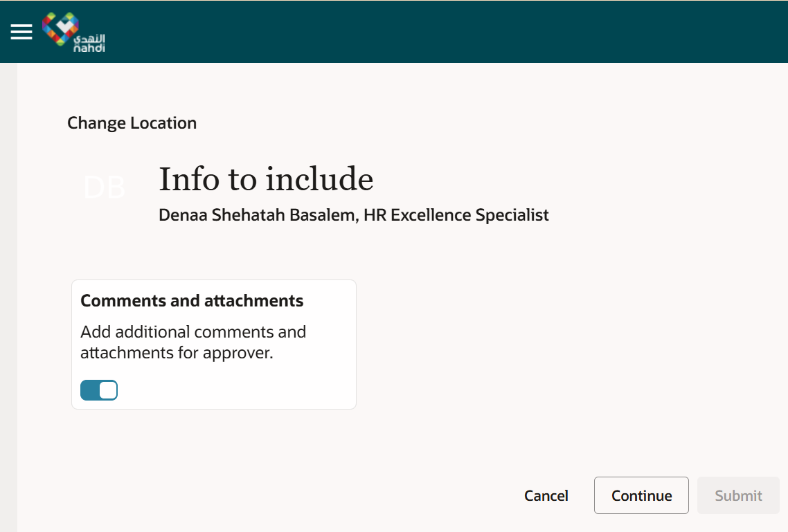Viewport: 788px width, 532px height.
Task: Click the Comments and attachments card heading
Action: pos(192,301)
